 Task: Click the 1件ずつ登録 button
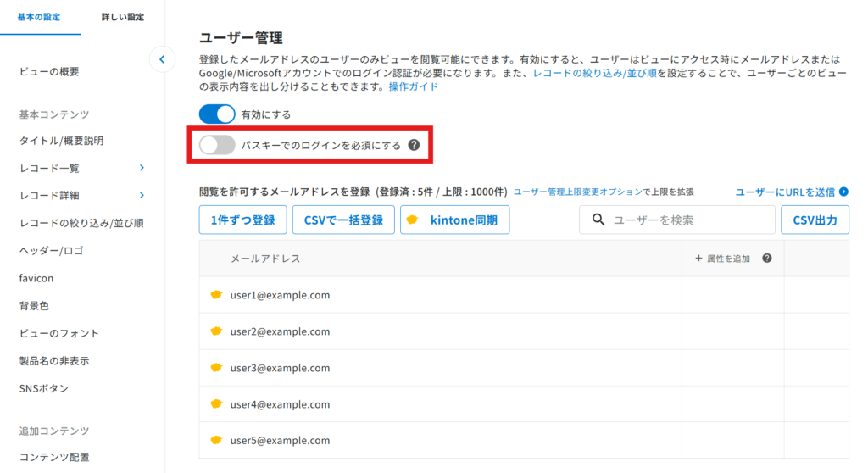coord(243,220)
